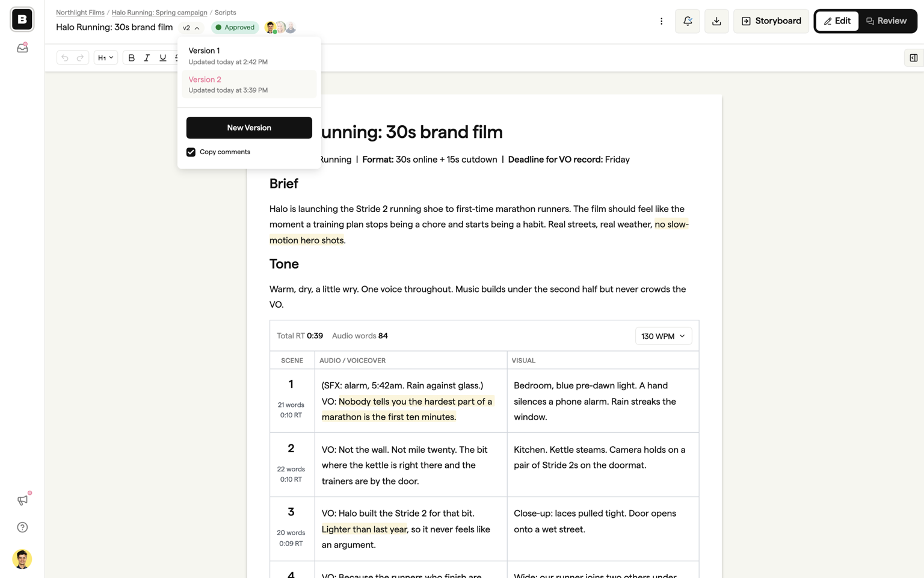Click scene 1 visual cell 'Bedroom, blue pre-dawn light'
The width and height of the screenshot is (924, 578).
click(x=603, y=401)
